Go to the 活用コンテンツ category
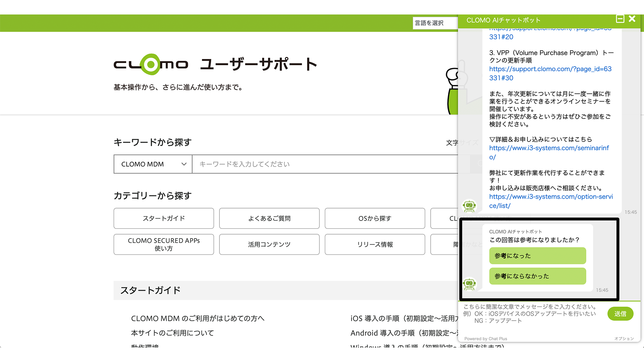The width and height of the screenshot is (644, 362). 269,244
